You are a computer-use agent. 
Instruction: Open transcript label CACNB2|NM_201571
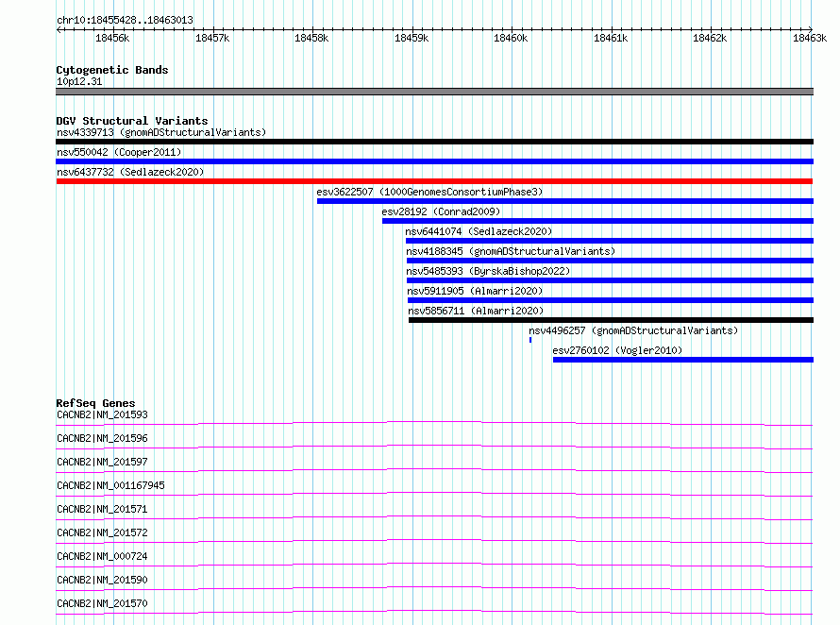coord(102,509)
